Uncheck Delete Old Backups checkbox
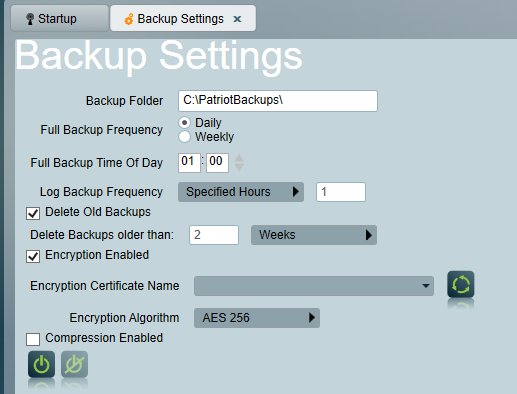The image size is (517, 394). coord(33,213)
